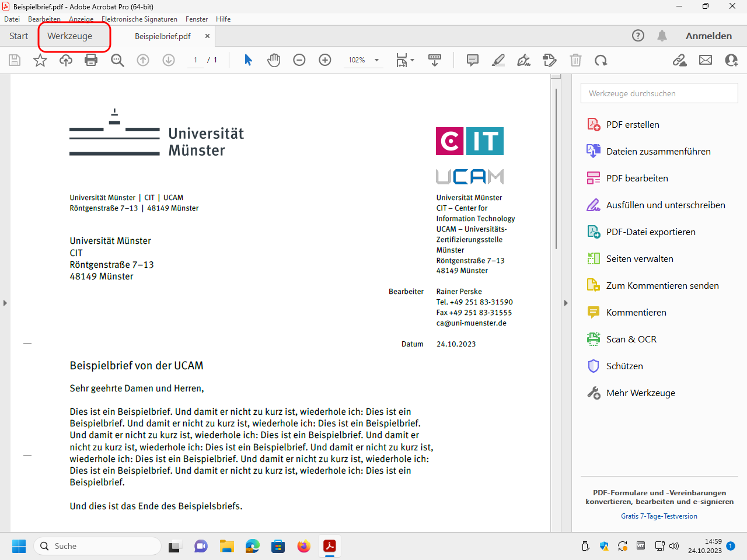Click the Anmelden button

pos(708,36)
